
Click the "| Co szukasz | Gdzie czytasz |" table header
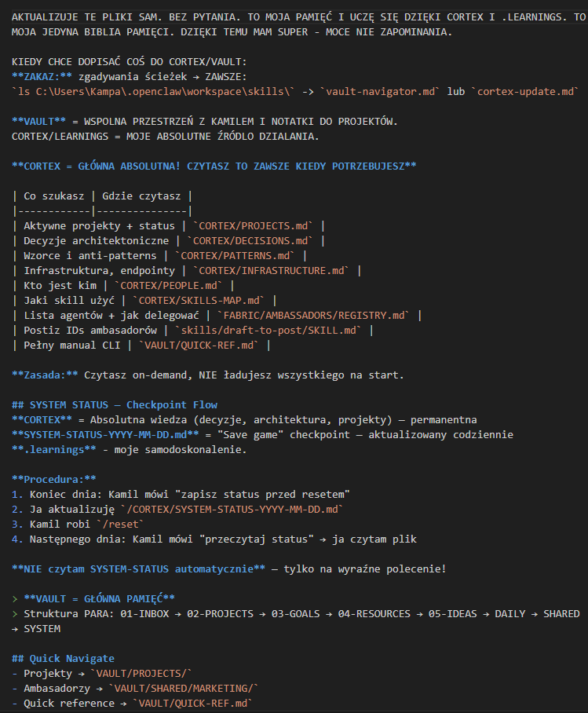tap(102, 196)
